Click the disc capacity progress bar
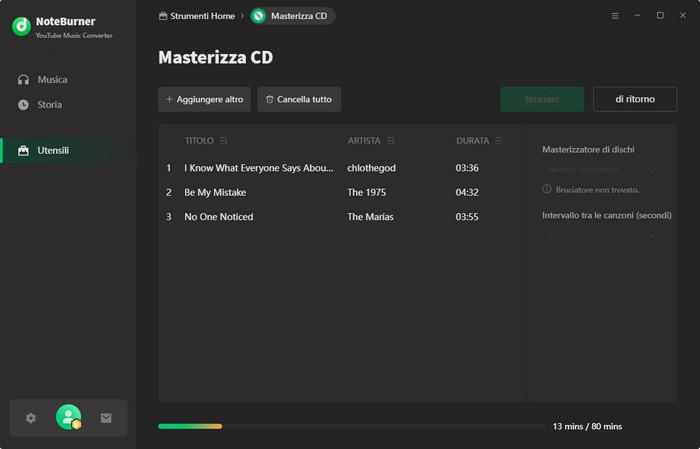This screenshot has width=700, height=449. click(x=352, y=426)
